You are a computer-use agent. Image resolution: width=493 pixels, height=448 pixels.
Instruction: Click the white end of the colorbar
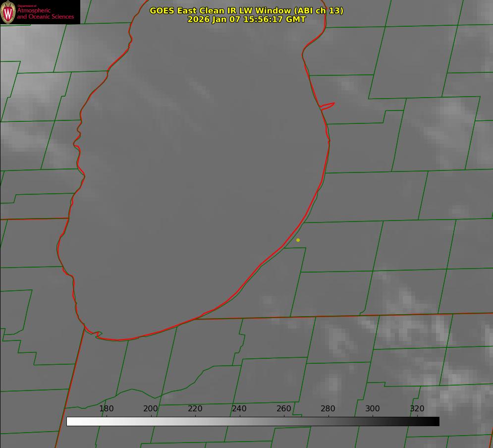point(70,421)
